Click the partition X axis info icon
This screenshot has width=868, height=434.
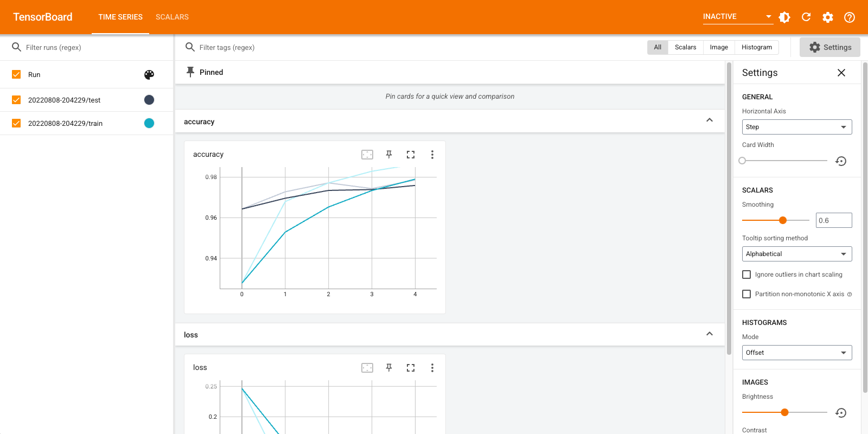(850, 295)
